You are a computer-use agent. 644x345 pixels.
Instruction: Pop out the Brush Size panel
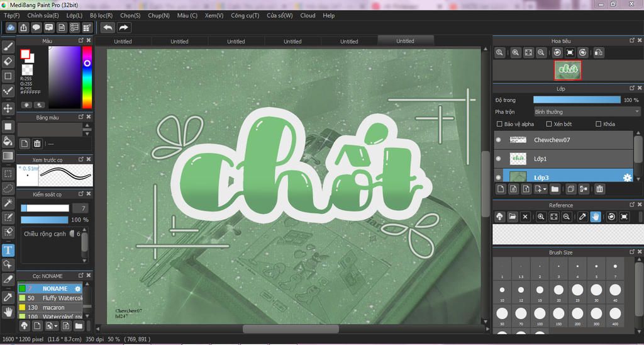pos(632,252)
